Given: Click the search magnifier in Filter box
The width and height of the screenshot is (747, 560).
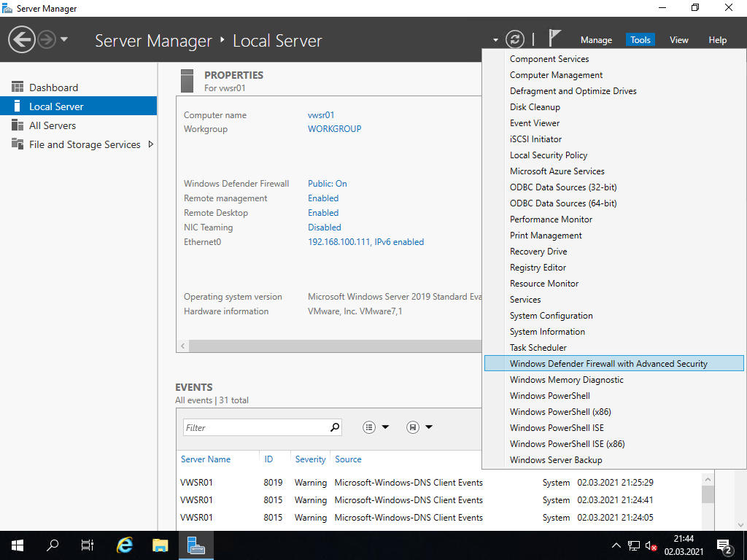Looking at the screenshot, I should [335, 427].
